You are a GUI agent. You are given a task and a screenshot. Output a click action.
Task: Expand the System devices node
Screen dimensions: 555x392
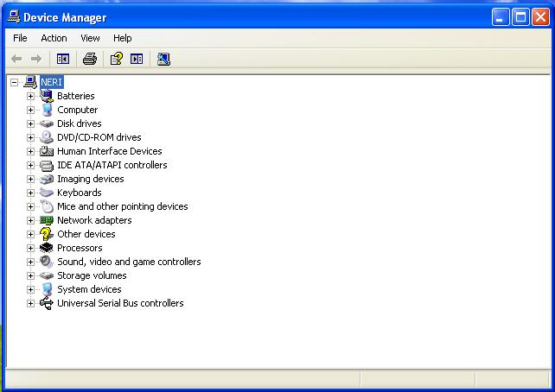point(30,289)
